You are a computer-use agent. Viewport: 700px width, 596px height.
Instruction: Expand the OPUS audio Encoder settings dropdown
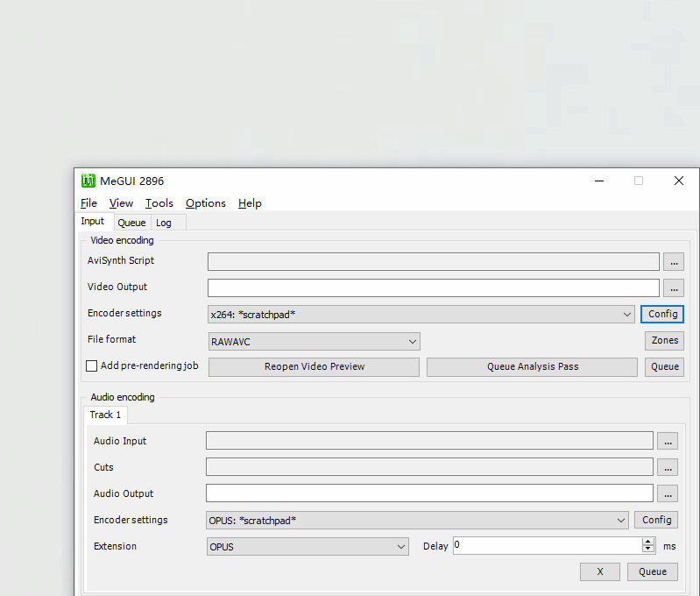pyautogui.click(x=417, y=521)
